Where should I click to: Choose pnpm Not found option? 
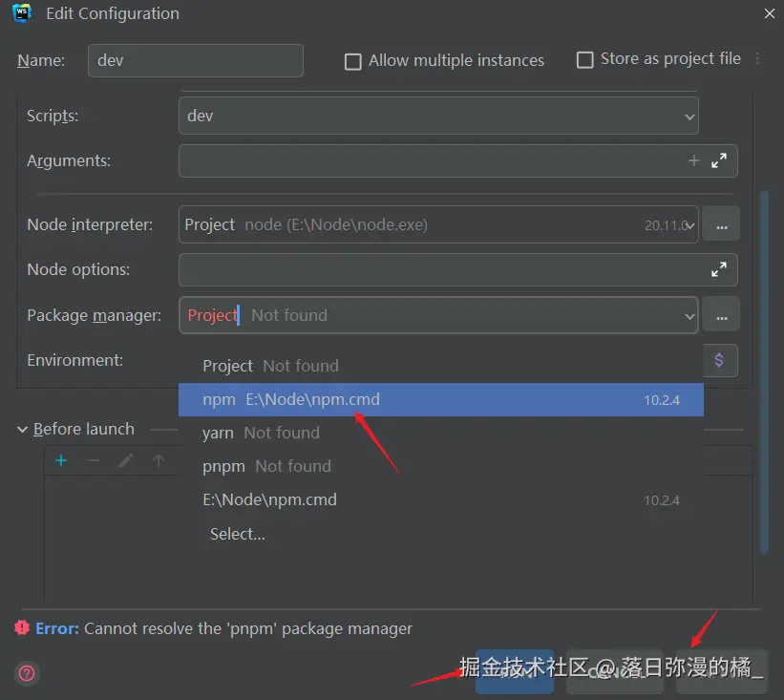click(440, 466)
